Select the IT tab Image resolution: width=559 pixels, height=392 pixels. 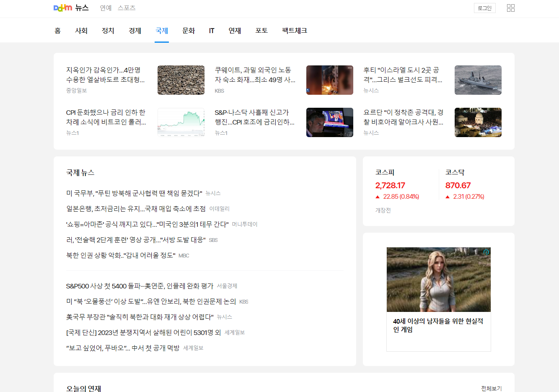pyautogui.click(x=212, y=31)
